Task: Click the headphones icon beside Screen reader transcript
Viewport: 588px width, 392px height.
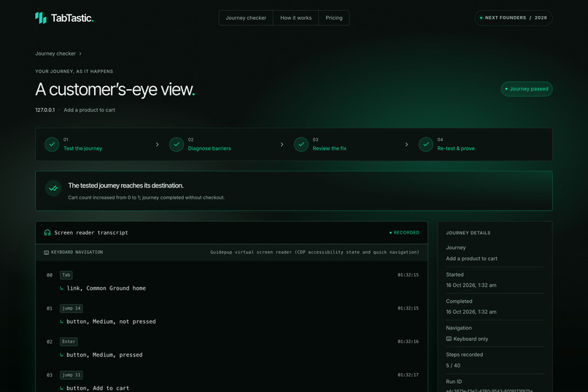Action: point(47,233)
